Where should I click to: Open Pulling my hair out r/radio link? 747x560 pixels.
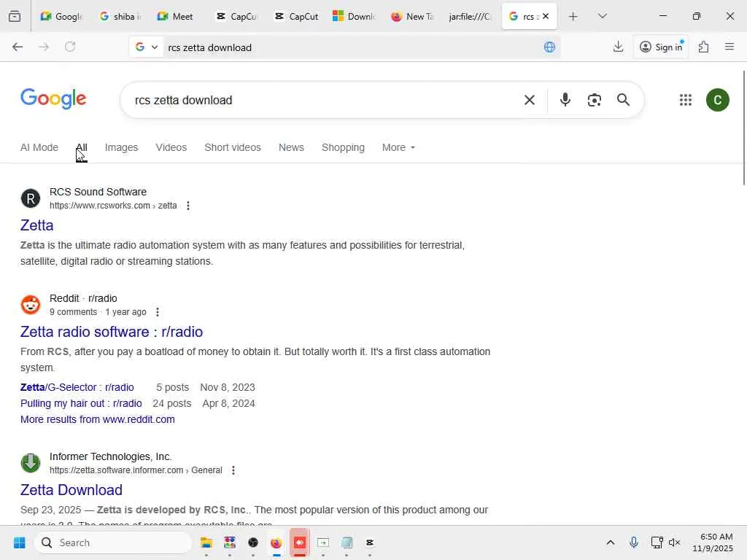click(x=81, y=403)
